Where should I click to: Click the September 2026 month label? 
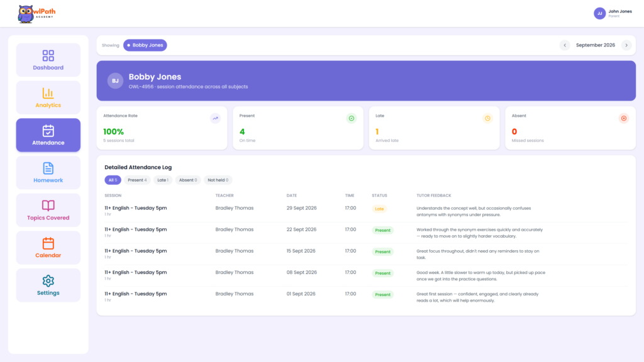(x=596, y=45)
